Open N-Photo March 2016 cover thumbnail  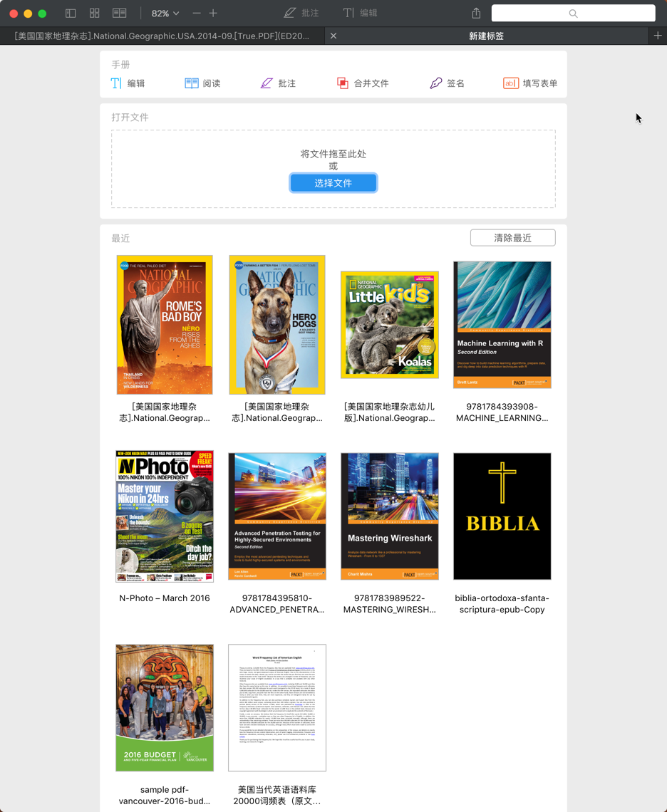pos(165,516)
